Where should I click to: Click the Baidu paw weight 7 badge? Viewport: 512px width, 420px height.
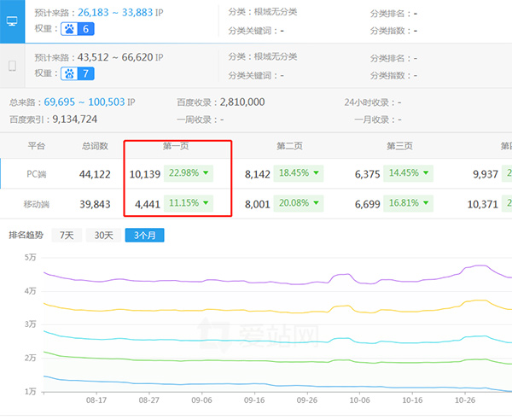(78, 73)
